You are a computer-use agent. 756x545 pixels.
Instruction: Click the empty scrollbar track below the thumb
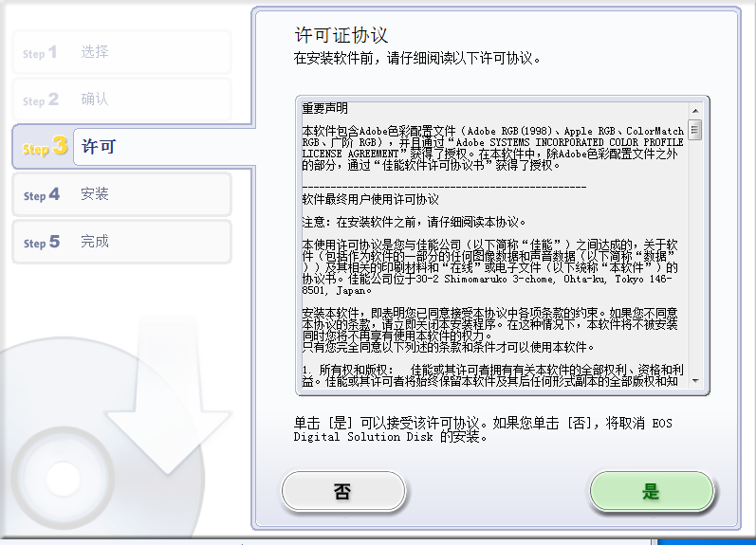[x=695, y=265]
